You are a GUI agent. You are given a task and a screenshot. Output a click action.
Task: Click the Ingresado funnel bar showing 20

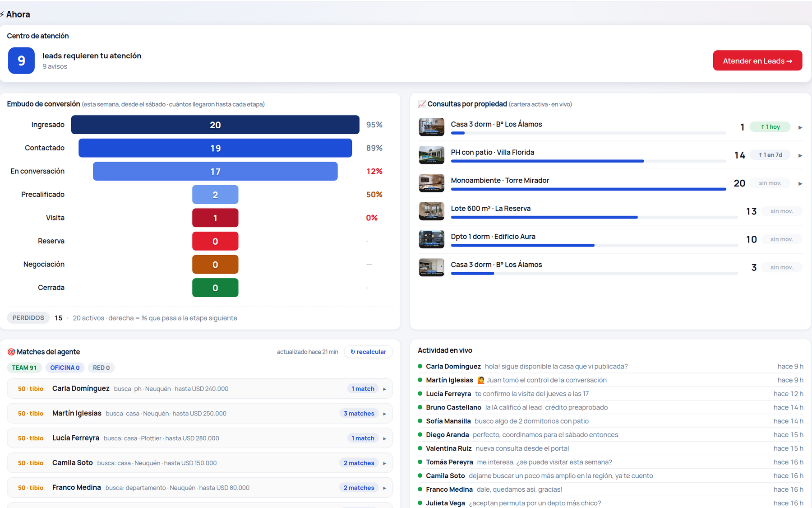(215, 125)
